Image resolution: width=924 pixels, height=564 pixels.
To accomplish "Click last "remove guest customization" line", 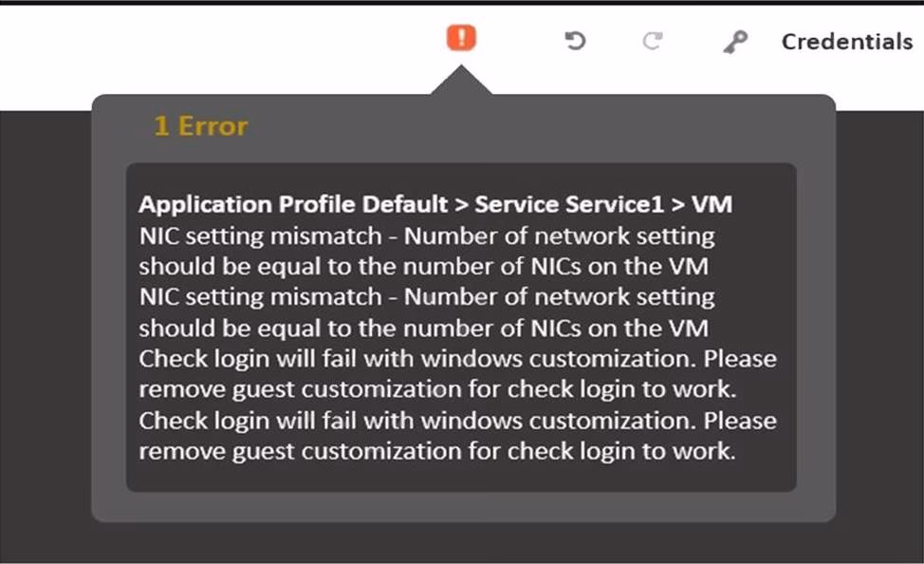I will [x=436, y=451].
